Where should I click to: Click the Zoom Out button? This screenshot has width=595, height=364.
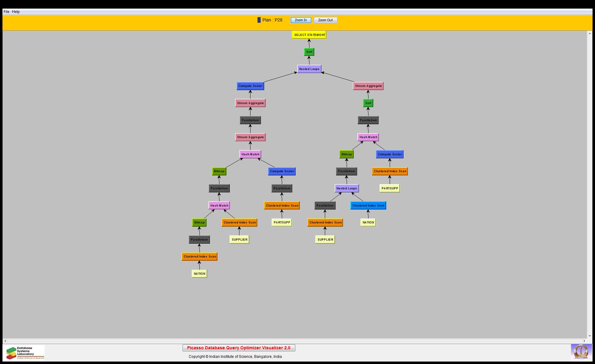325,20
